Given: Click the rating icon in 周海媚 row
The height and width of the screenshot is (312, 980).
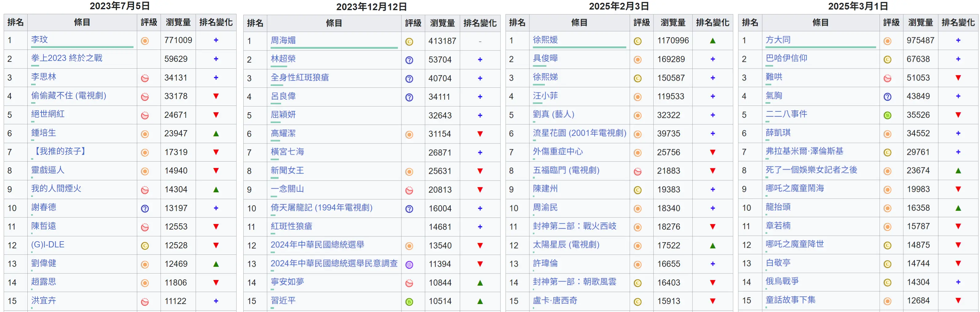Looking at the screenshot, I should point(409,42).
